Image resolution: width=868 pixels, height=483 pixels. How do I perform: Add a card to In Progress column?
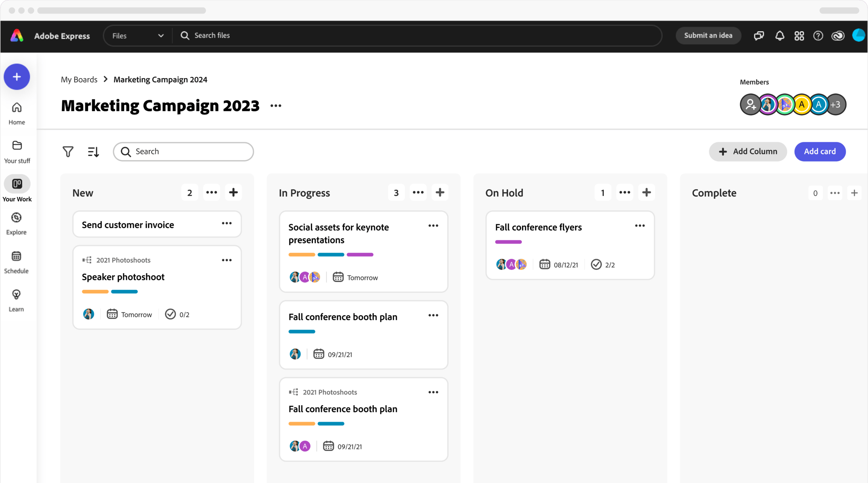tap(440, 192)
